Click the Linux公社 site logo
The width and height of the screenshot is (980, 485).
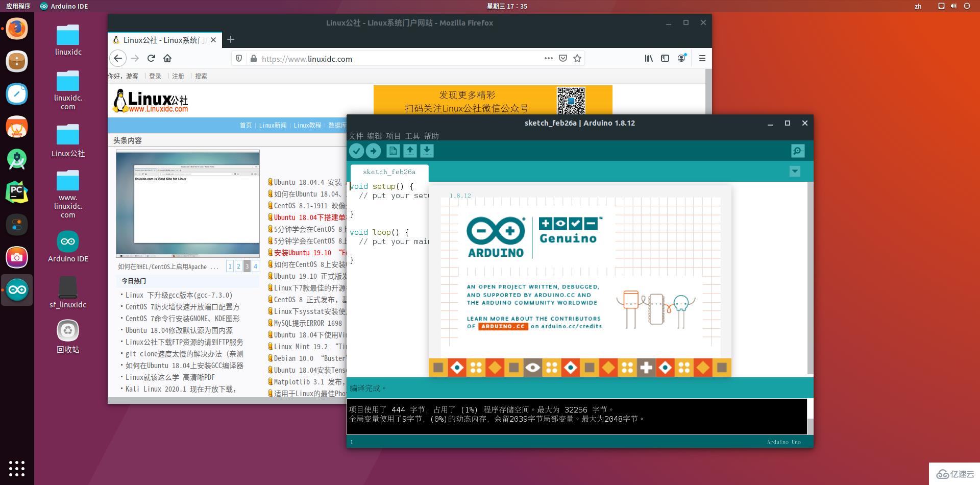pyautogui.click(x=151, y=101)
